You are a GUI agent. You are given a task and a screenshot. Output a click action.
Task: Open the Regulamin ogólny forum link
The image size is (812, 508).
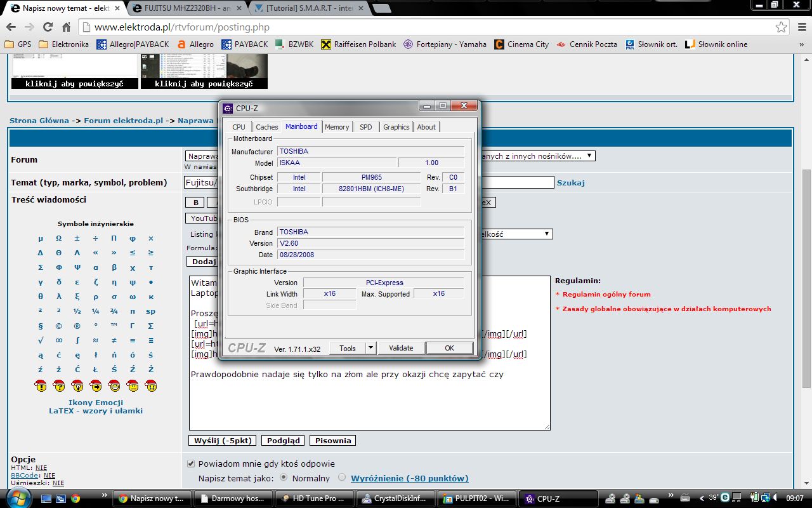click(x=606, y=294)
